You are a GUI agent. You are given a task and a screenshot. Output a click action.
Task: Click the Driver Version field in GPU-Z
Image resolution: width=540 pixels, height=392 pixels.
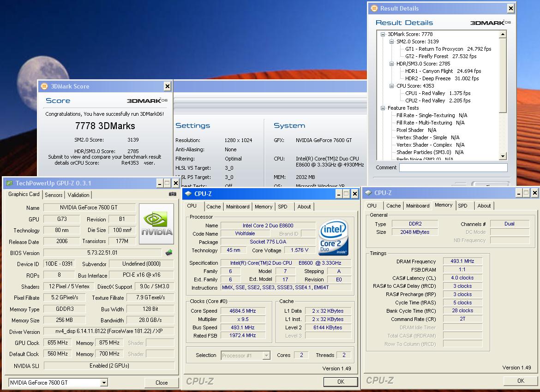click(109, 332)
